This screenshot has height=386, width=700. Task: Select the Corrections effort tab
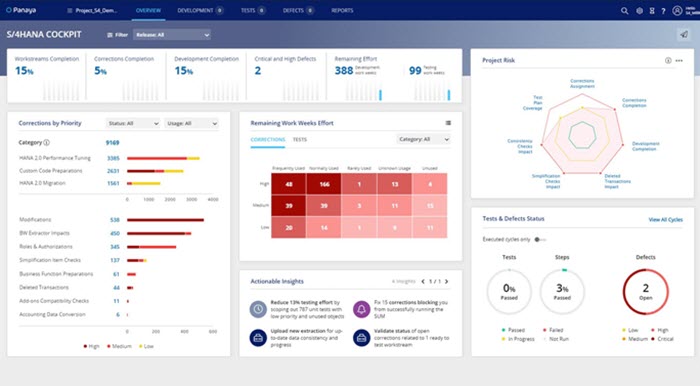coord(268,140)
